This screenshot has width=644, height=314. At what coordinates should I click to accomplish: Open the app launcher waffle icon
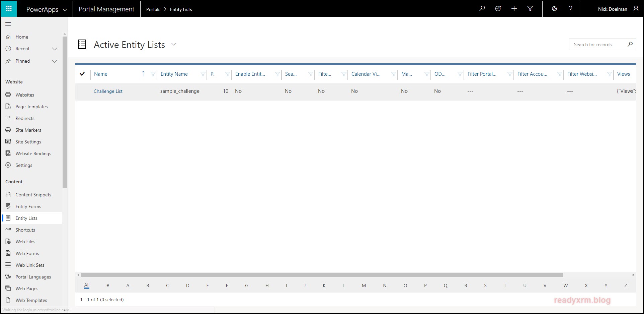click(x=9, y=9)
